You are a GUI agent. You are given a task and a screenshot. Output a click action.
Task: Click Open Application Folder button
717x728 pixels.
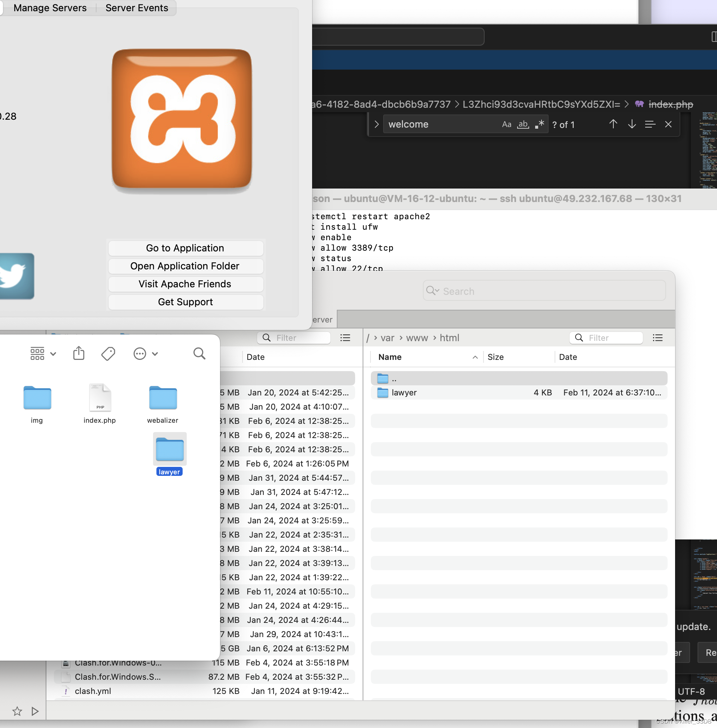click(x=185, y=266)
